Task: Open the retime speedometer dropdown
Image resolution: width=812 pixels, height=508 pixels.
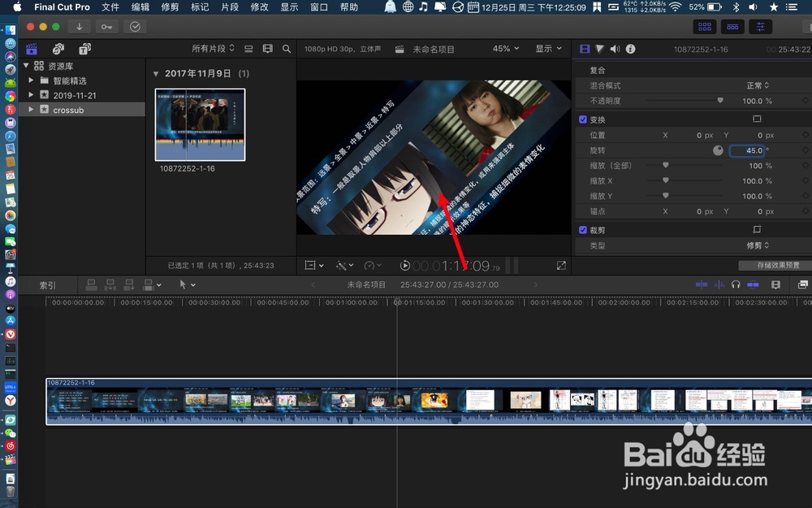Action: coord(373,266)
